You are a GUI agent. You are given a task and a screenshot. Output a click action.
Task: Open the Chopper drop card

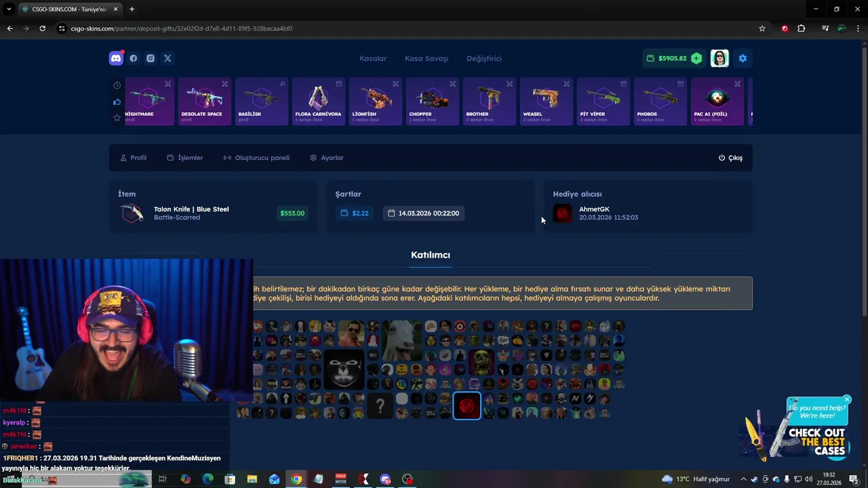433,102
